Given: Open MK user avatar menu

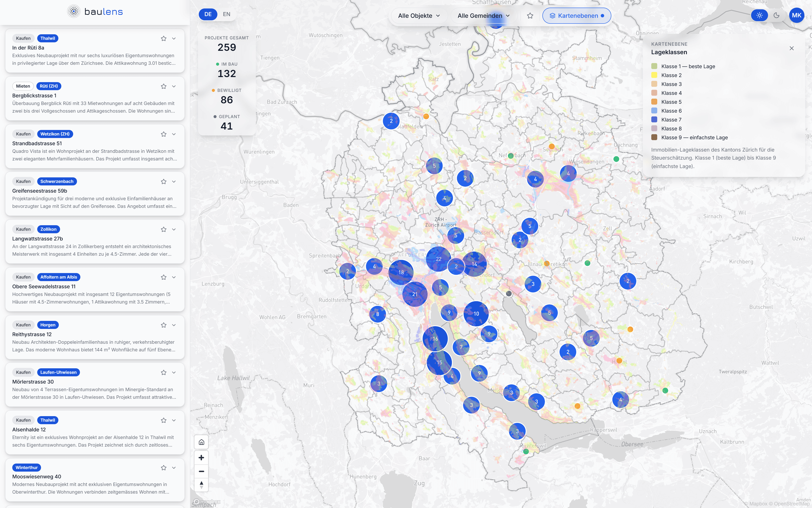Looking at the screenshot, I should pos(797,15).
